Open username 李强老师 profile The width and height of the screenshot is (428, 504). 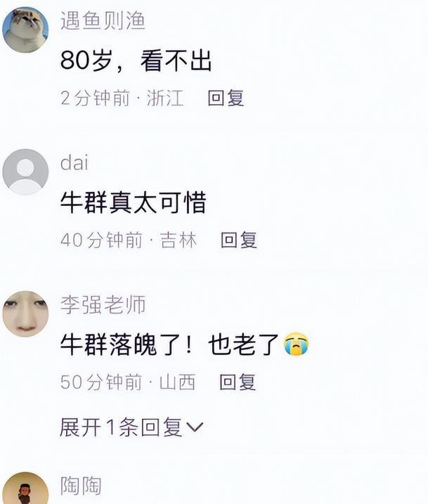pos(103,304)
